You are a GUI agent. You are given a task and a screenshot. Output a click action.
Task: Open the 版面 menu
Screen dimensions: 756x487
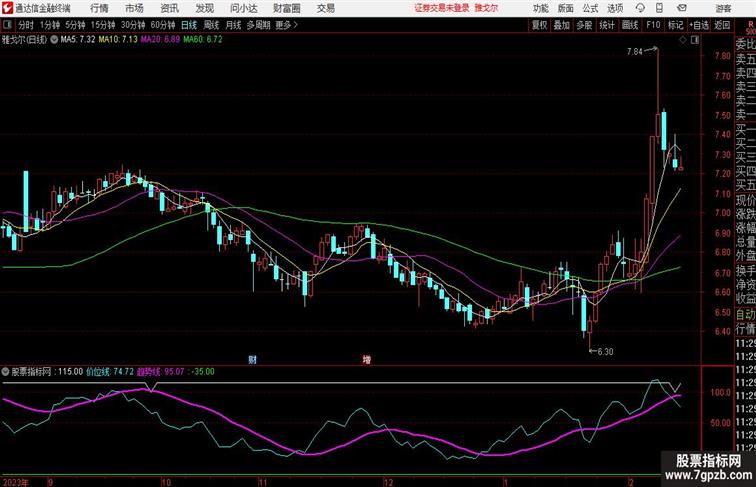coord(566,8)
